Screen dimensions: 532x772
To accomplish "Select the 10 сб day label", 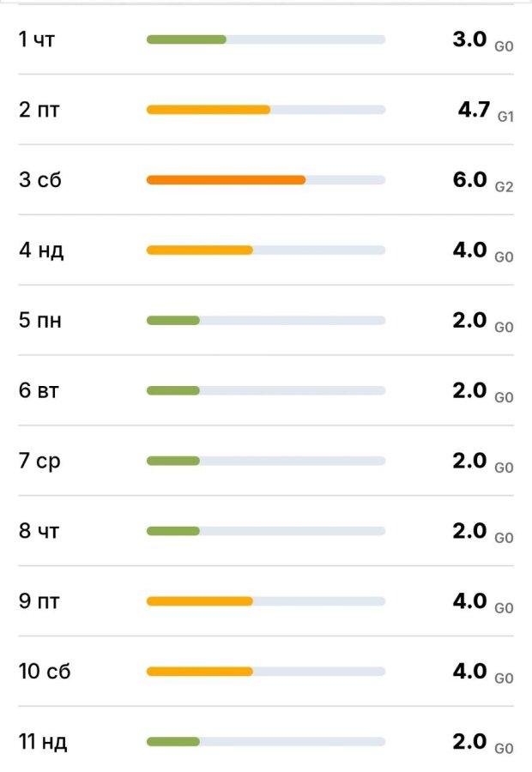I will click(45, 672).
